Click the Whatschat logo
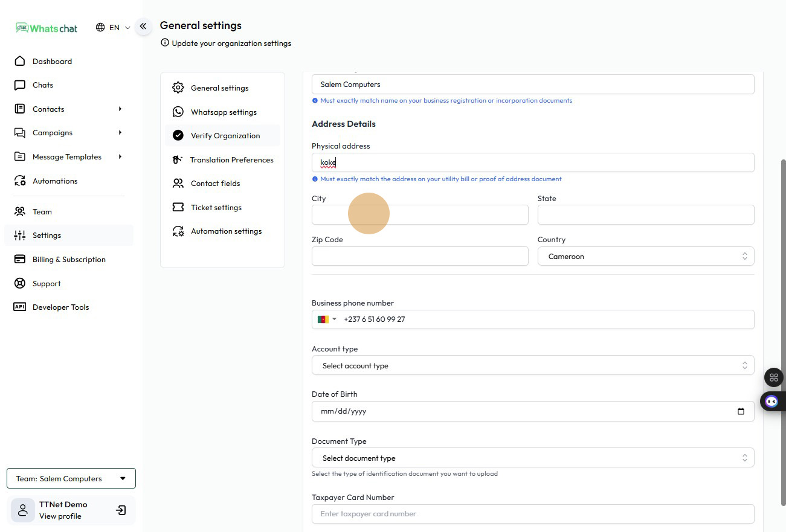The width and height of the screenshot is (786, 532). (47, 28)
